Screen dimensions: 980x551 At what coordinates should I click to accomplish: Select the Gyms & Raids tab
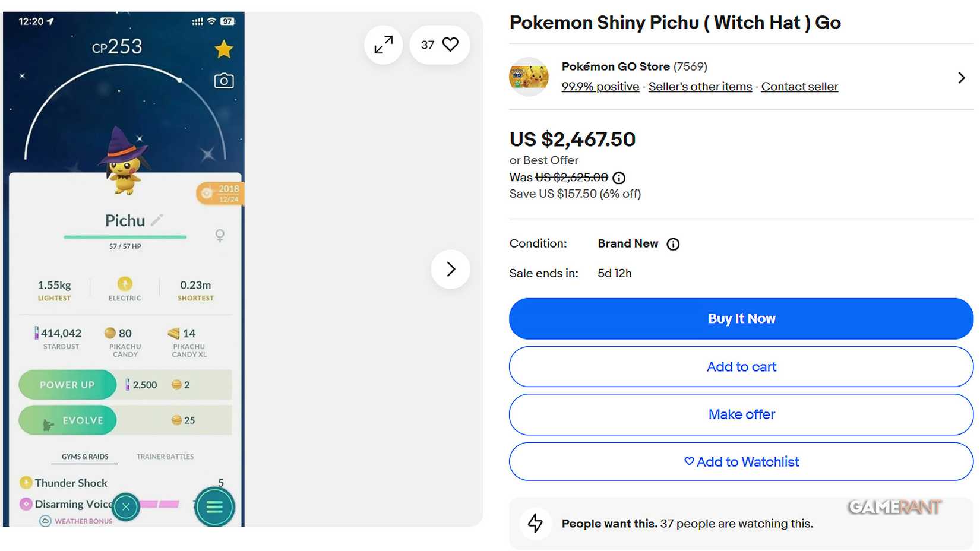85,456
